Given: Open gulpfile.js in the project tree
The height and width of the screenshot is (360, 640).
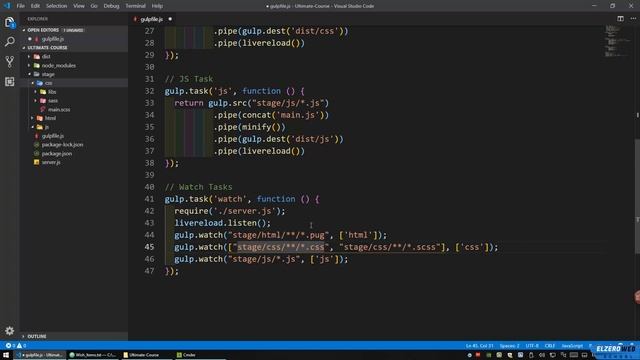Looking at the screenshot, I should [x=53, y=136].
